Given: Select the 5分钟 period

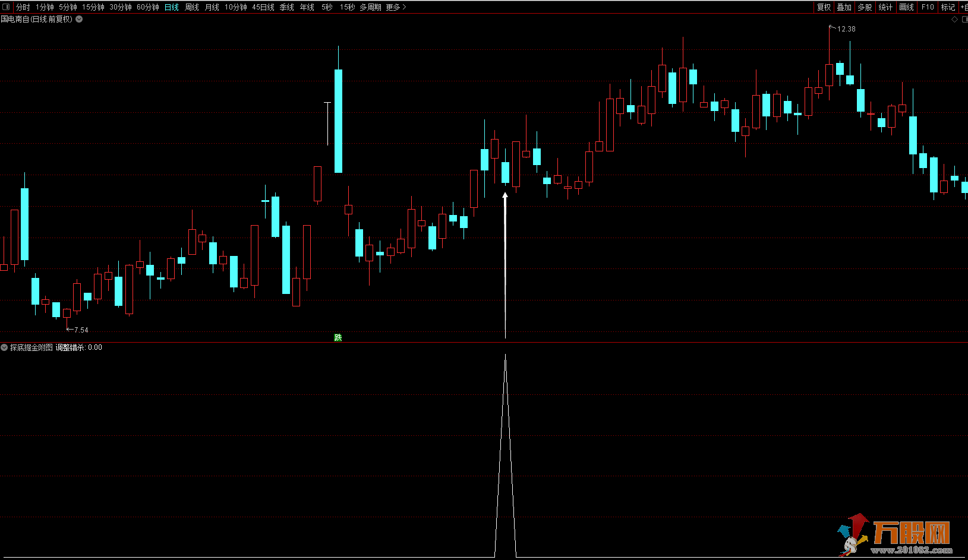Looking at the screenshot, I should click(x=68, y=7).
